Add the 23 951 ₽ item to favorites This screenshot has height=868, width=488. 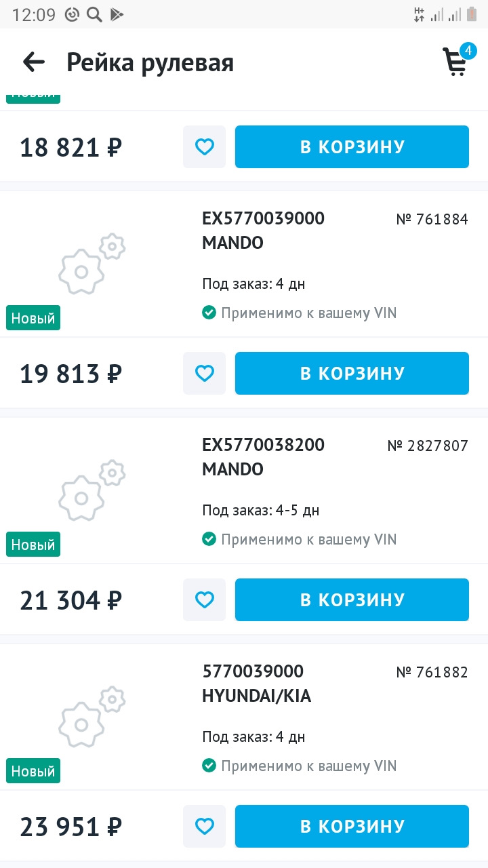(204, 826)
